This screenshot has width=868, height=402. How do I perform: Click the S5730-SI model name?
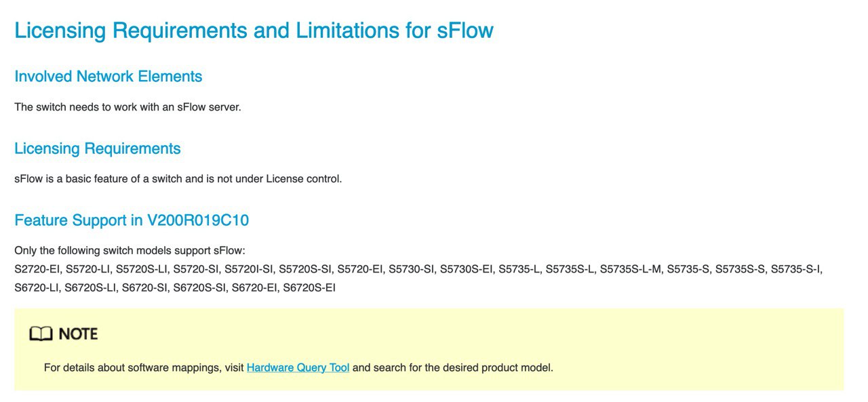click(x=412, y=269)
